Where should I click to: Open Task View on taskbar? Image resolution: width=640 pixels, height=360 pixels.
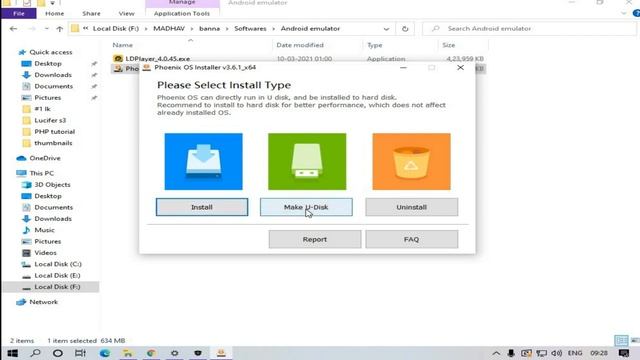[x=80, y=353]
